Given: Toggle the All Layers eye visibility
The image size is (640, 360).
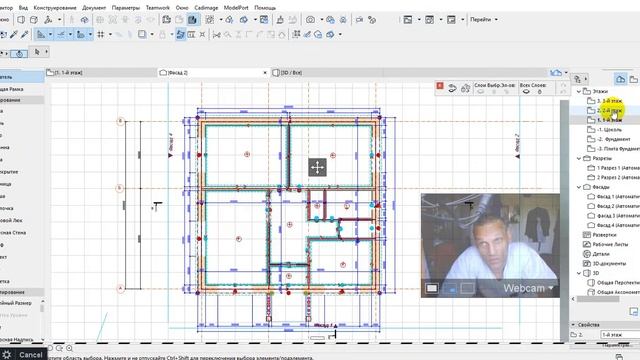Looking at the screenshot, I should (x=526, y=92).
